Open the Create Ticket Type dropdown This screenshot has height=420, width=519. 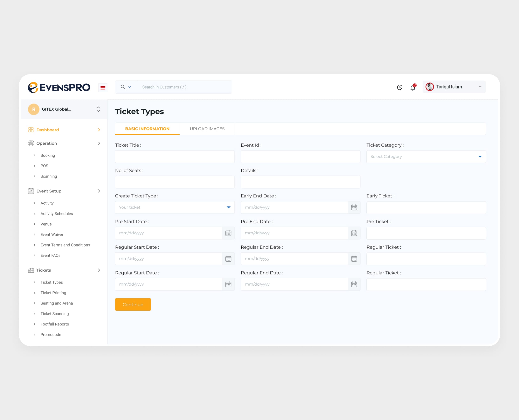click(x=175, y=207)
